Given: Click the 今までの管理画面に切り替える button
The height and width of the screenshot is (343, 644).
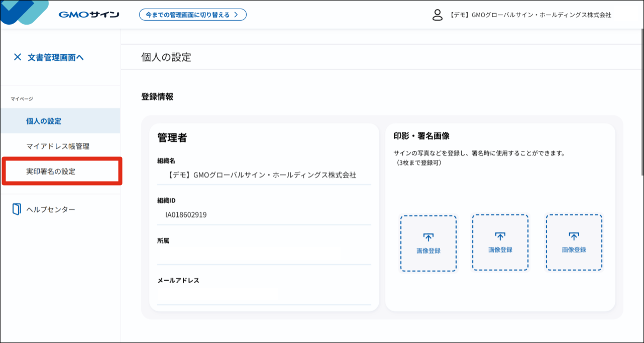Looking at the screenshot, I should pos(193,15).
